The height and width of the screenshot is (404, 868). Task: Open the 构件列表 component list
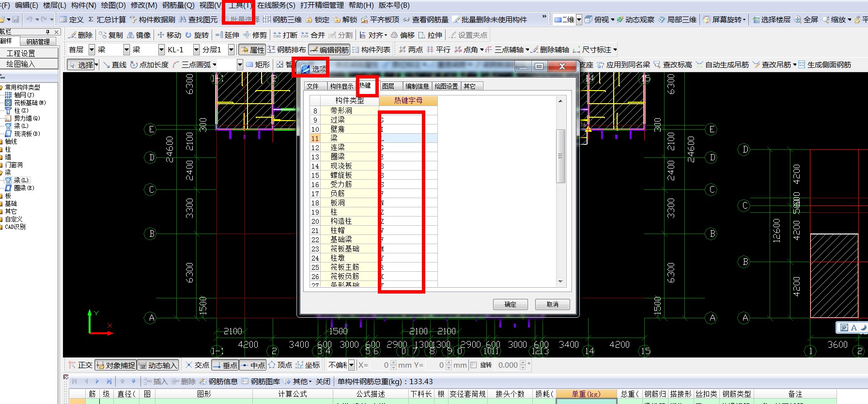[371, 50]
